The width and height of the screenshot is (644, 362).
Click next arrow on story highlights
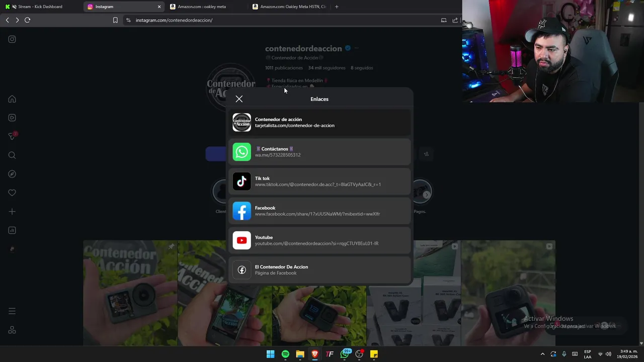pos(426,195)
